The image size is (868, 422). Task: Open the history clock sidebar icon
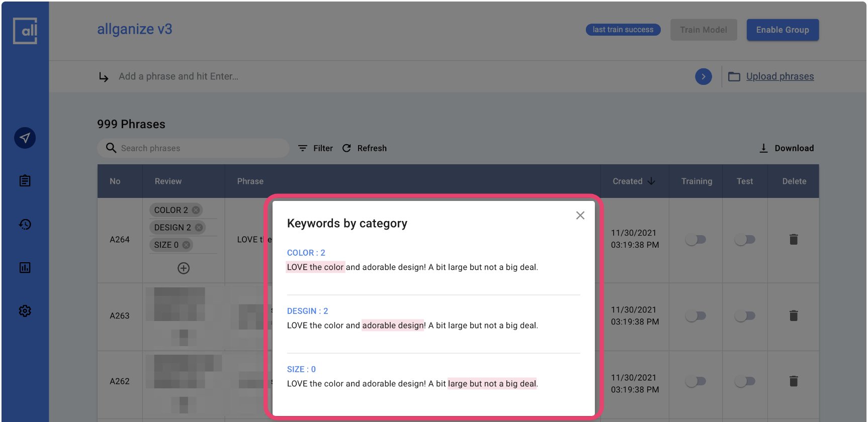pos(25,225)
